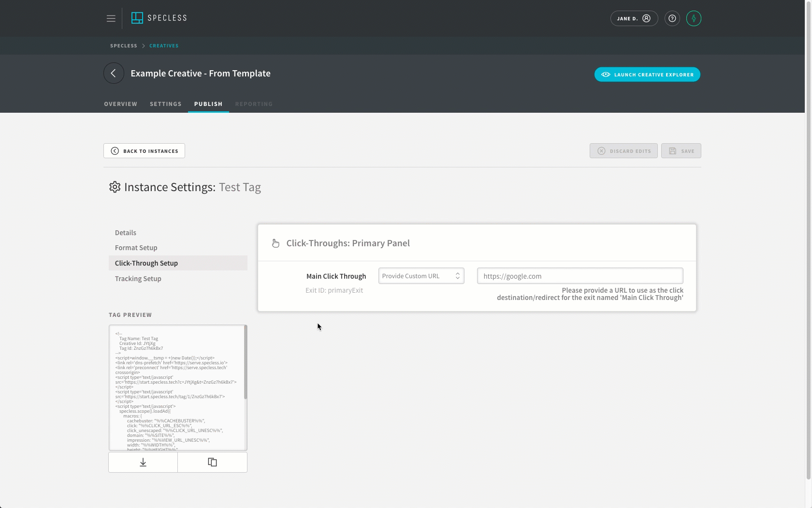Click the 'Click-Throughs: Primary Panel' heading
Viewport: 812px width, 508px height.
coord(348,243)
